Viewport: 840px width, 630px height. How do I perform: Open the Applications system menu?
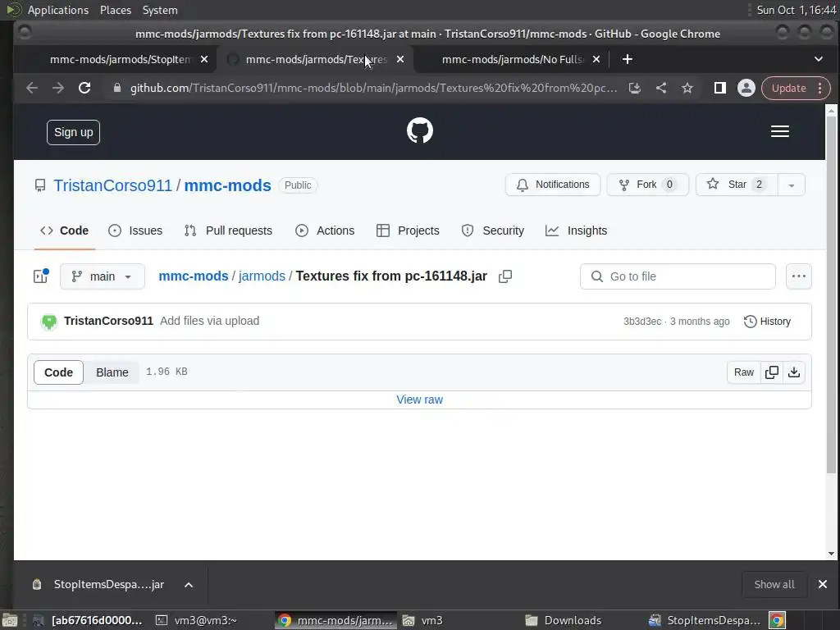[x=58, y=10]
